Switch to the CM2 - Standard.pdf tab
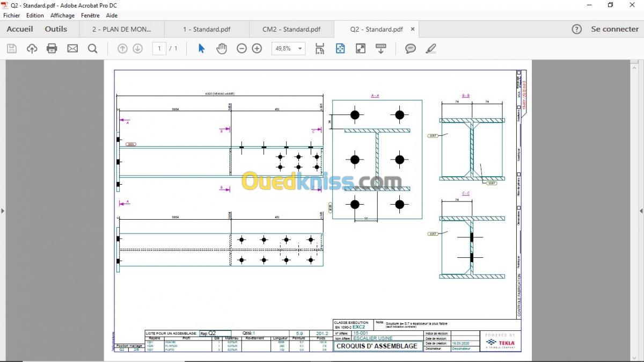 291,29
